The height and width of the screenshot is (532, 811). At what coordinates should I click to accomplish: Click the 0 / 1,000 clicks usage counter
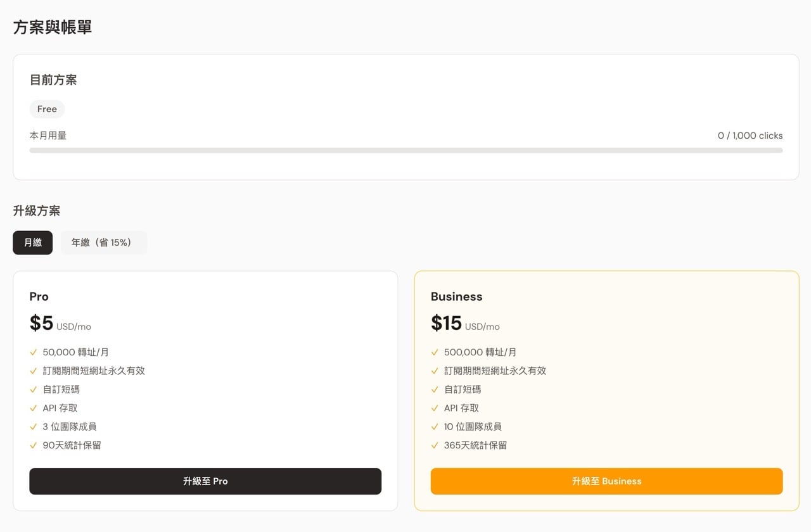[750, 136]
